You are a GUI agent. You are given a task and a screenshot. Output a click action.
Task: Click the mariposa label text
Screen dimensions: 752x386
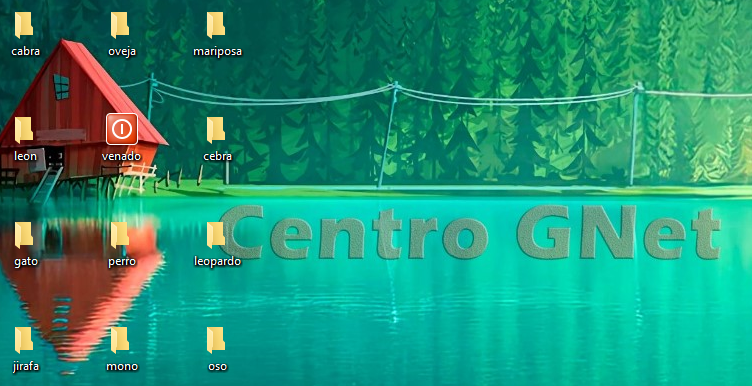217,51
